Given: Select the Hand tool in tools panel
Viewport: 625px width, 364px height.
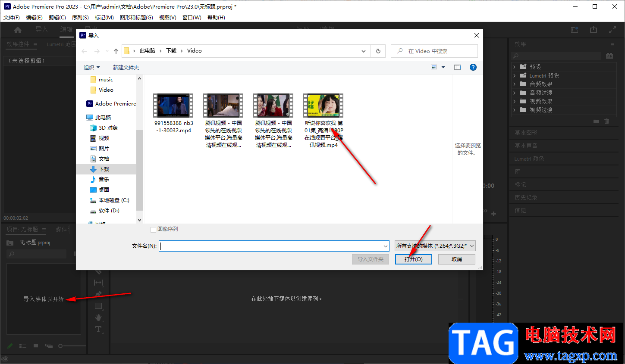Looking at the screenshot, I should (98, 317).
